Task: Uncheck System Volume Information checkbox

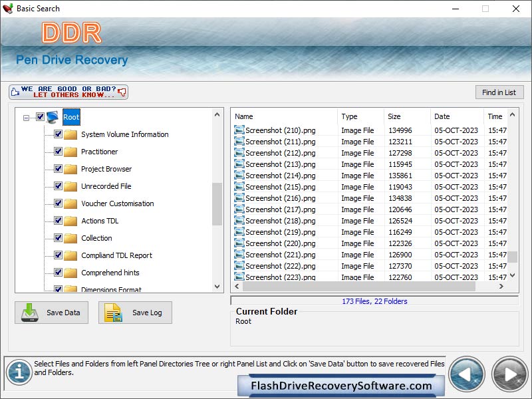Action: pos(58,134)
